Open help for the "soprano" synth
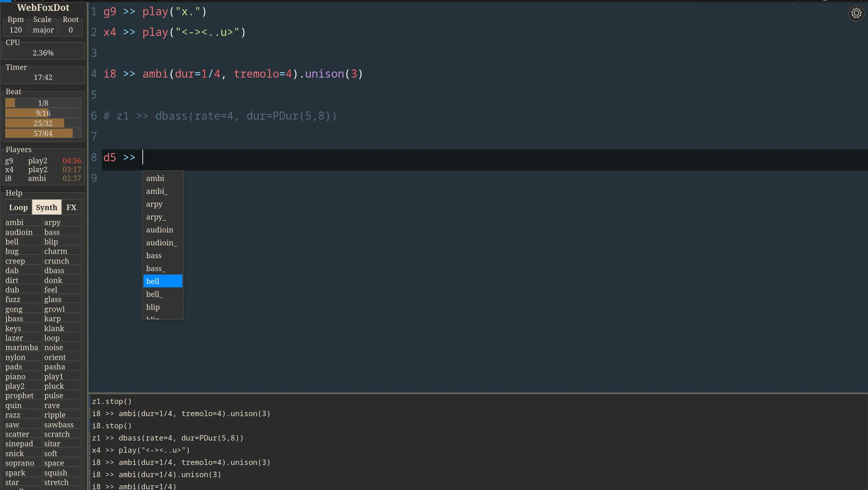The width and height of the screenshot is (868, 490). (20, 463)
